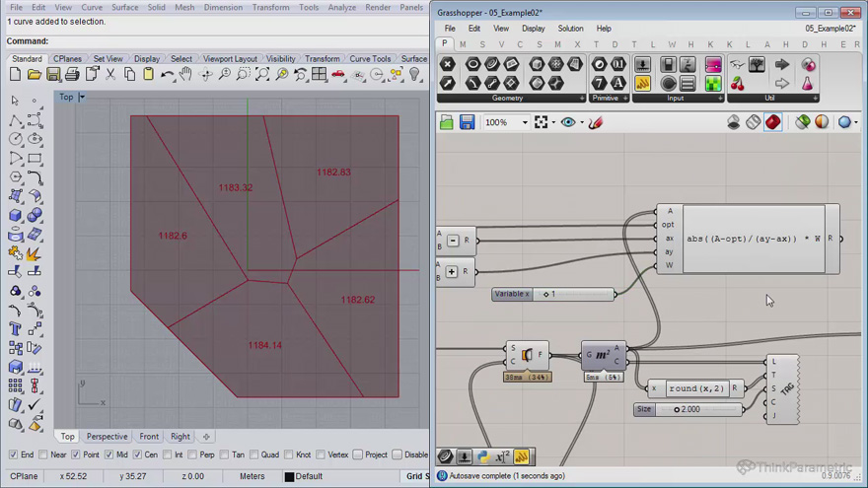Toggle Project osnap checkbox
The height and width of the screenshot is (488, 868).
tap(358, 454)
